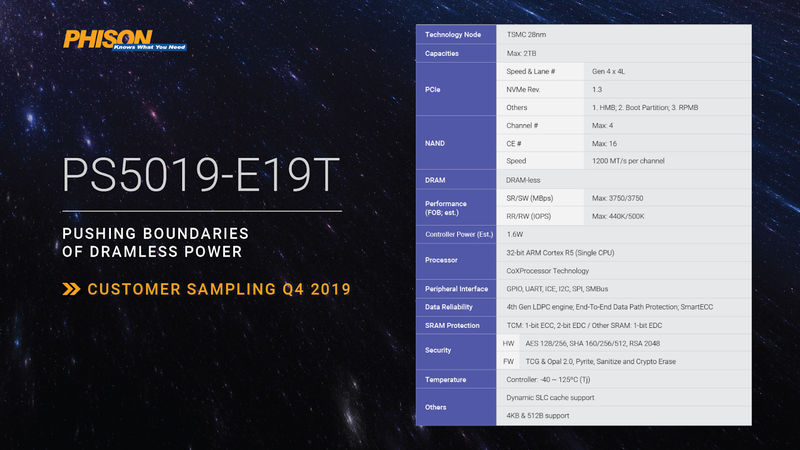Click the 'Max: 440K/500K' value
This screenshot has height=450, width=800.
[618, 216]
